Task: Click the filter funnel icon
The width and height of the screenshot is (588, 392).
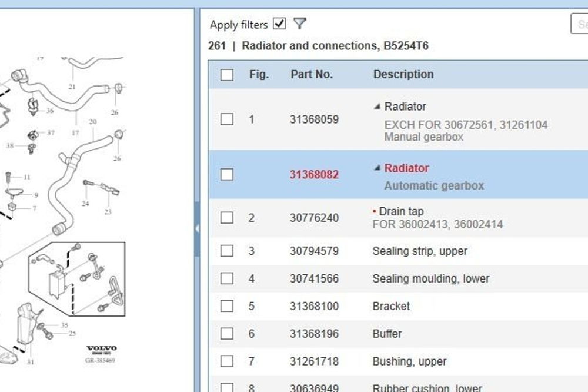Action: 300,24
